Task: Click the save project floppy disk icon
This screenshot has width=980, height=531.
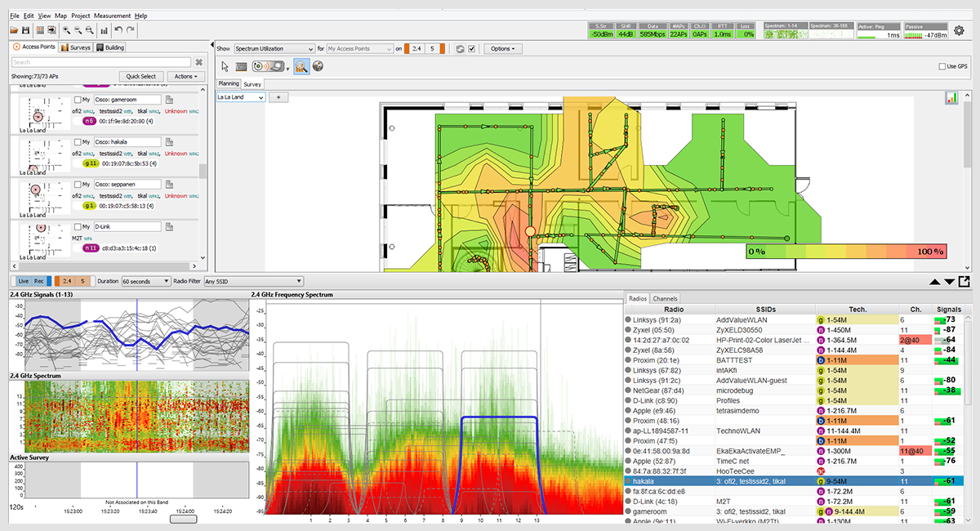Action: (26, 30)
